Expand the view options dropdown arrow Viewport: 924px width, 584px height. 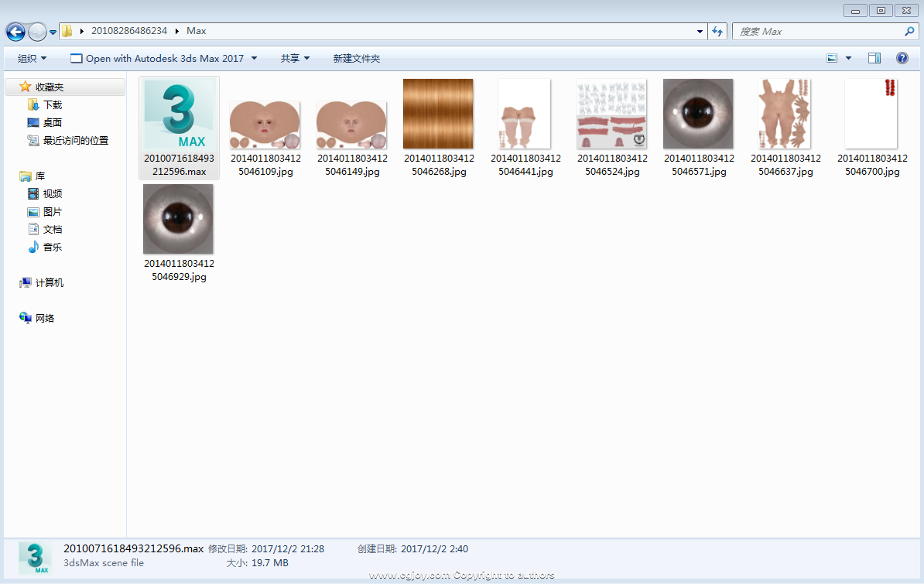tap(848, 58)
